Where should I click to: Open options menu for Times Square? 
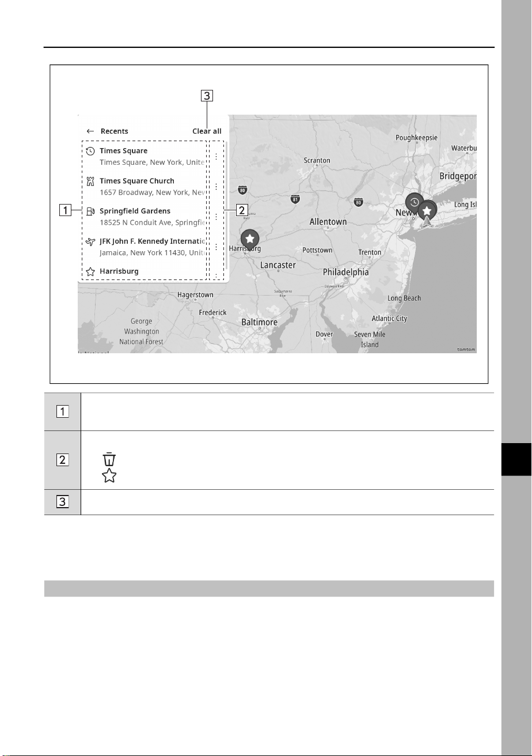(x=216, y=156)
